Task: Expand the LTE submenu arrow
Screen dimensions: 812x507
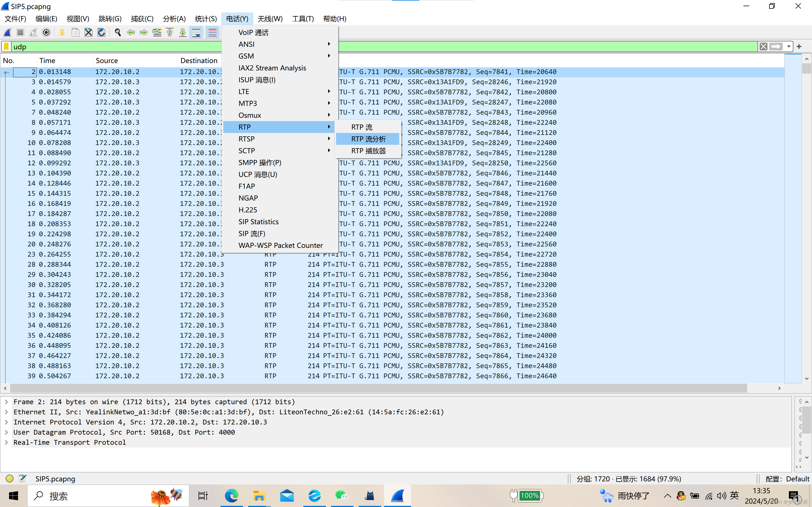Action: [x=328, y=92]
